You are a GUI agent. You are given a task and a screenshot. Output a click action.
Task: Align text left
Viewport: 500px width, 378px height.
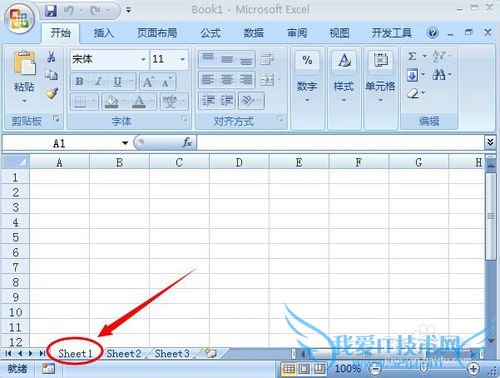point(208,80)
